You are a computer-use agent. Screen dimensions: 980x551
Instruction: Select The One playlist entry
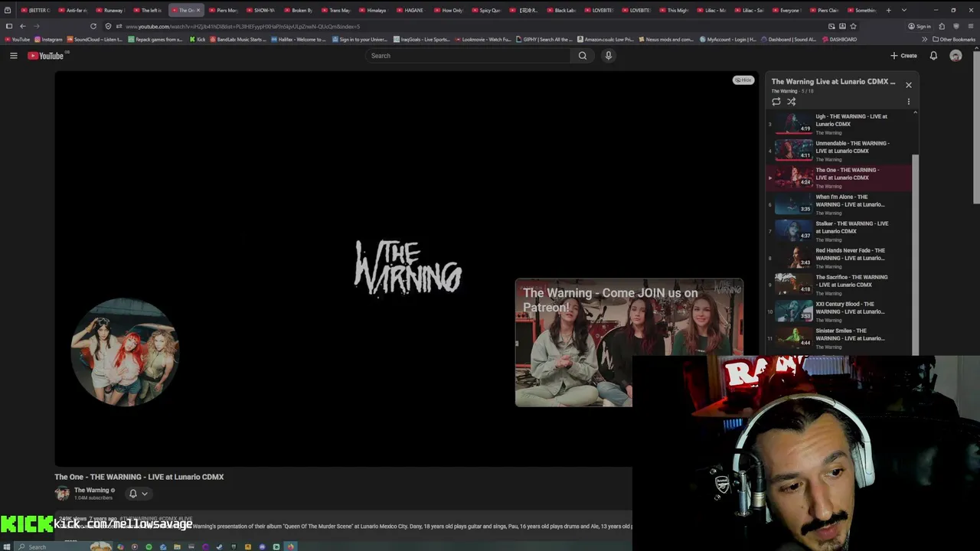(x=839, y=177)
